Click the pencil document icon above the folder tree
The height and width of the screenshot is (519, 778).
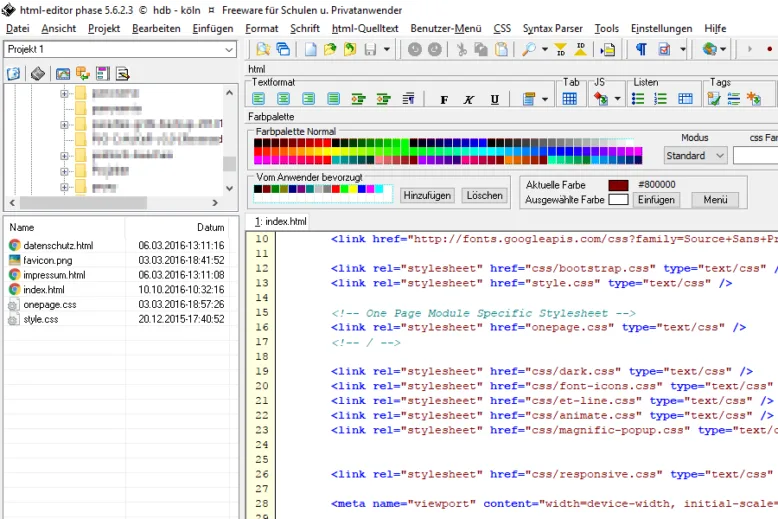click(123, 74)
